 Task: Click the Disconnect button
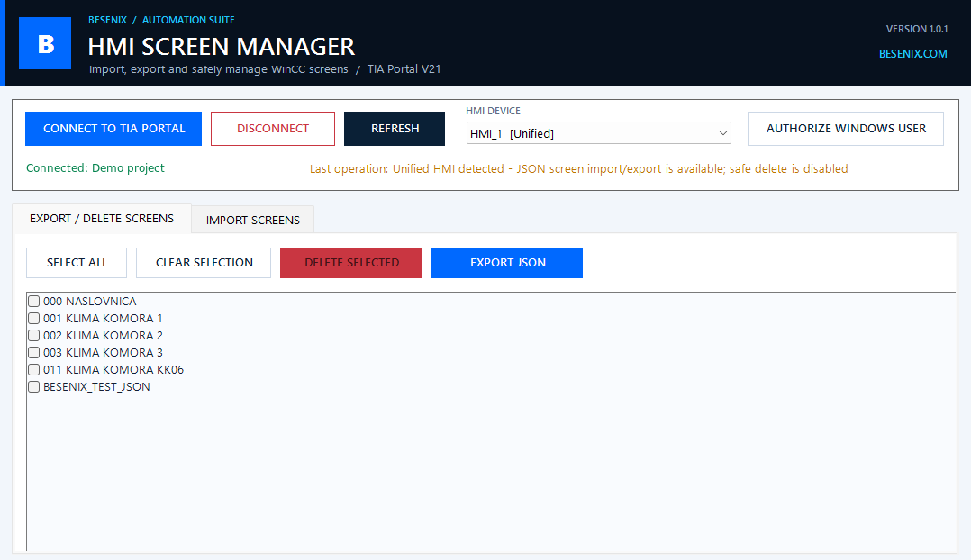(272, 129)
